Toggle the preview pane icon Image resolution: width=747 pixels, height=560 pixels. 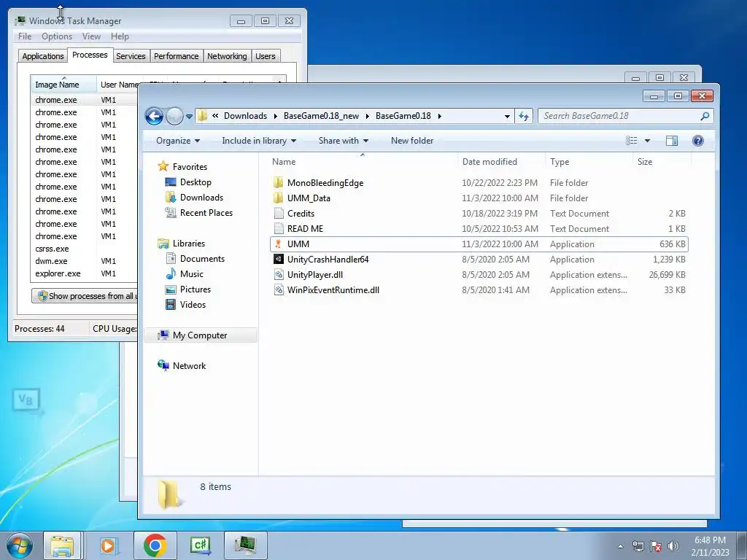point(672,141)
